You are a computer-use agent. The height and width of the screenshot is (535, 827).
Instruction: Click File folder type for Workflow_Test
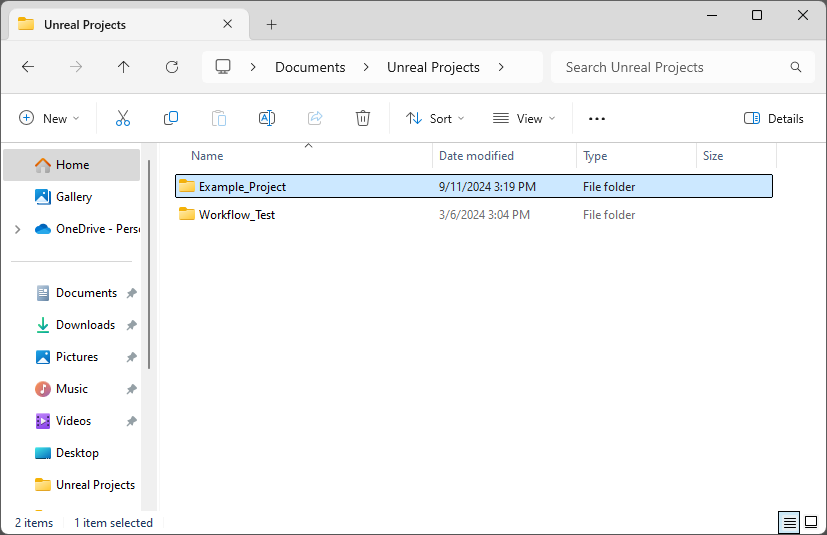pyautogui.click(x=609, y=215)
